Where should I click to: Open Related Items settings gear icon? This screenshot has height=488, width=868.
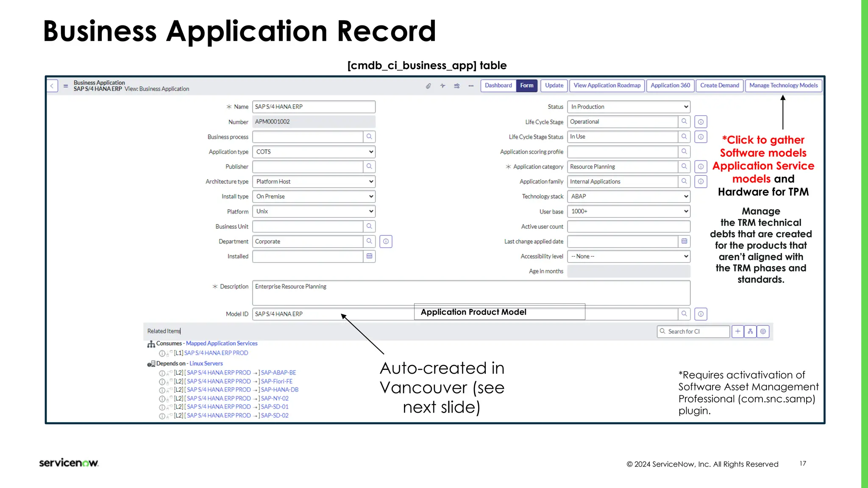pyautogui.click(x=763, y=331)
